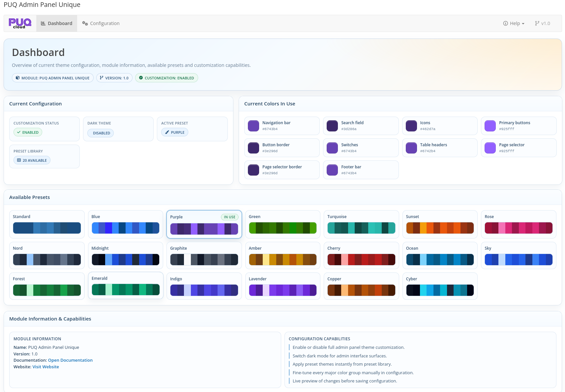Open the Open Documentation link
Viewport: 565px width, 392px height.
pos(70,360)
